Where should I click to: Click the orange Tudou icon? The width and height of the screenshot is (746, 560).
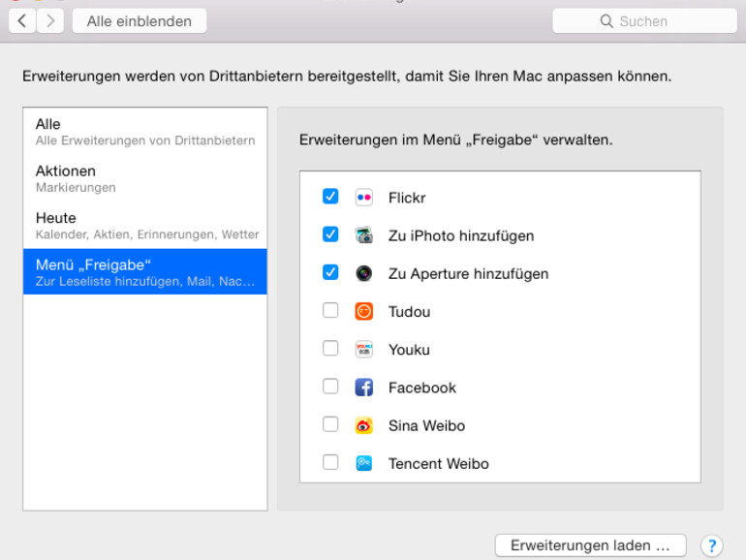click(364, 311)
